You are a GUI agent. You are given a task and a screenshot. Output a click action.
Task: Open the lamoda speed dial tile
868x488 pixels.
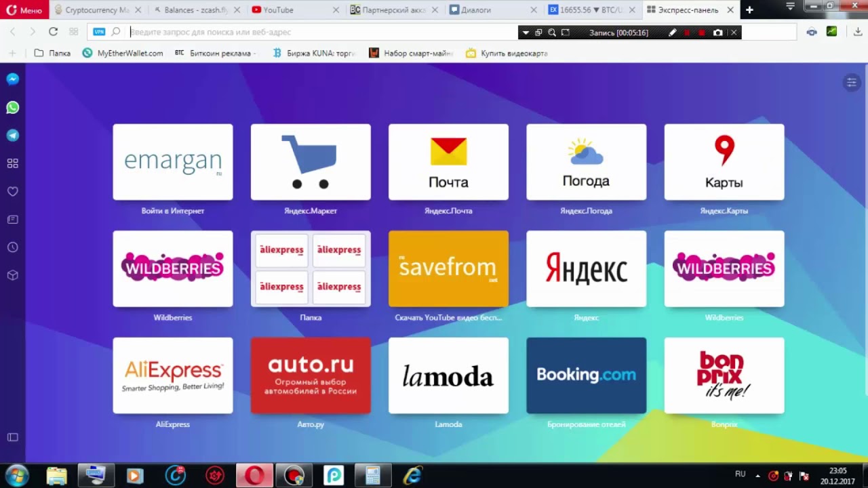tap(448, 375)
